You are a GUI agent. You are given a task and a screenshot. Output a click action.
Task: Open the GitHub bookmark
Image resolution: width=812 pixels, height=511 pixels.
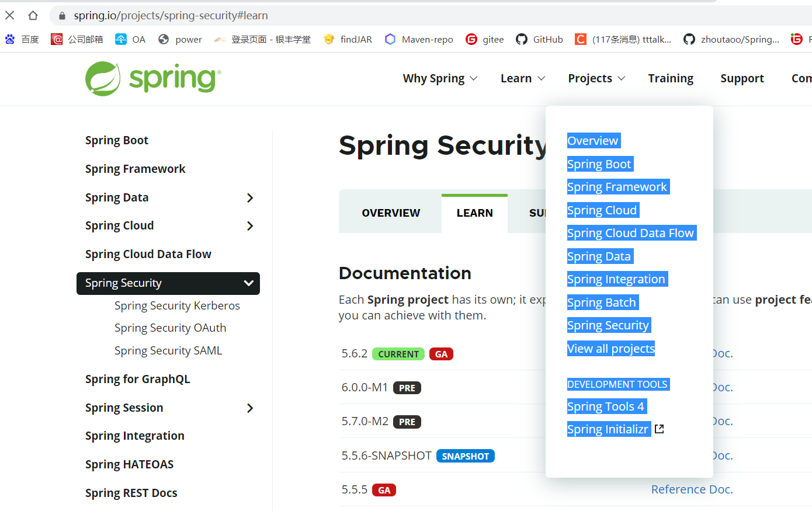click(539, 39)
